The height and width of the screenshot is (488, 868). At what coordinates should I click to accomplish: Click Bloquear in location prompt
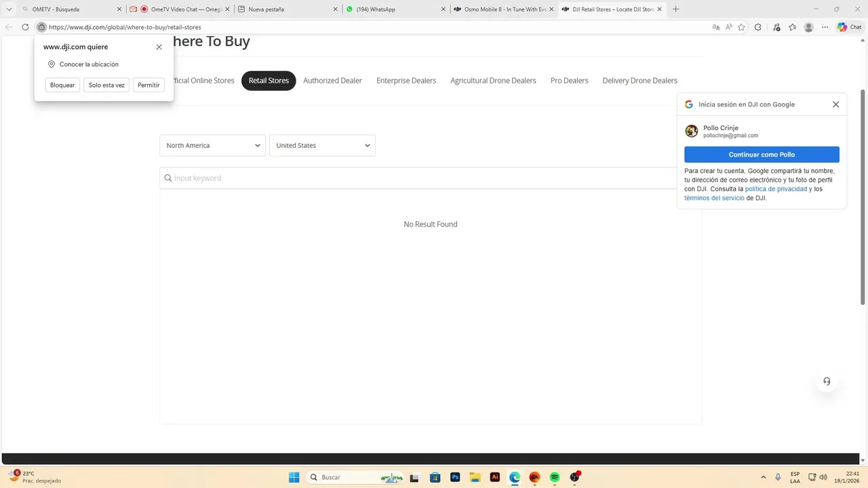62,85
